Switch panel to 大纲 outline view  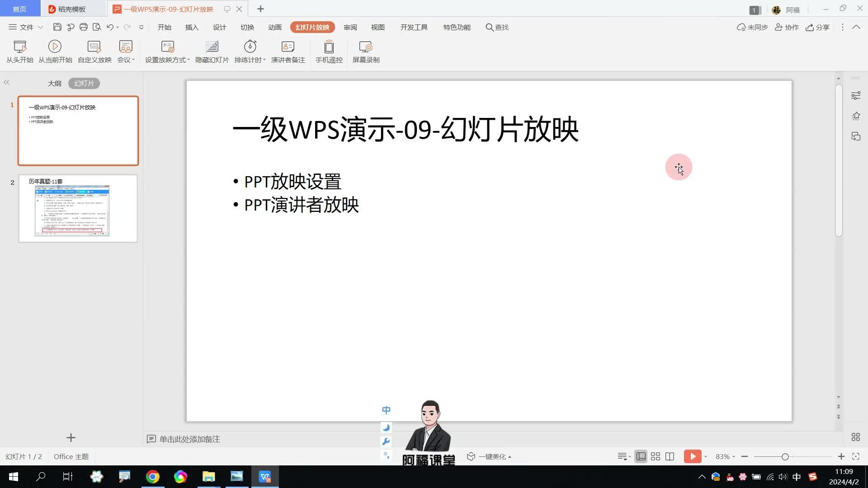click(x=54, y=84)
